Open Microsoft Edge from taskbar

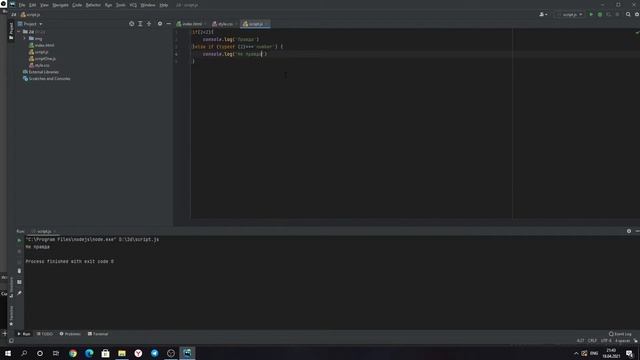coord(89,353)
